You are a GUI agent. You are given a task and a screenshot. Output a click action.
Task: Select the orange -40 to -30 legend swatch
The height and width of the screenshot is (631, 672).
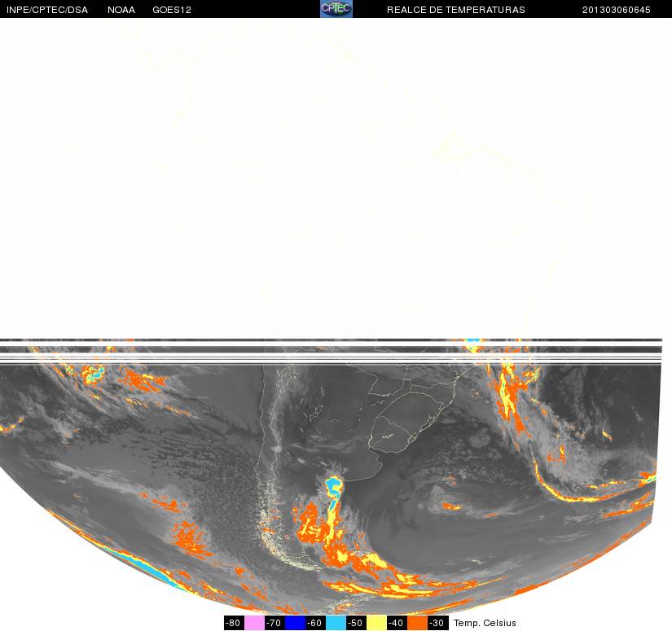coord(417,623)
